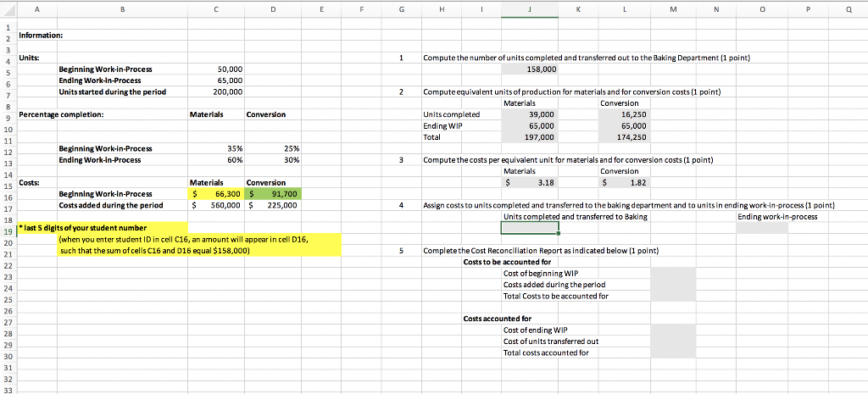Select conversion units completed value 16,250
Image resolution: width=868 pixels, height=394 pixels.
626,114
